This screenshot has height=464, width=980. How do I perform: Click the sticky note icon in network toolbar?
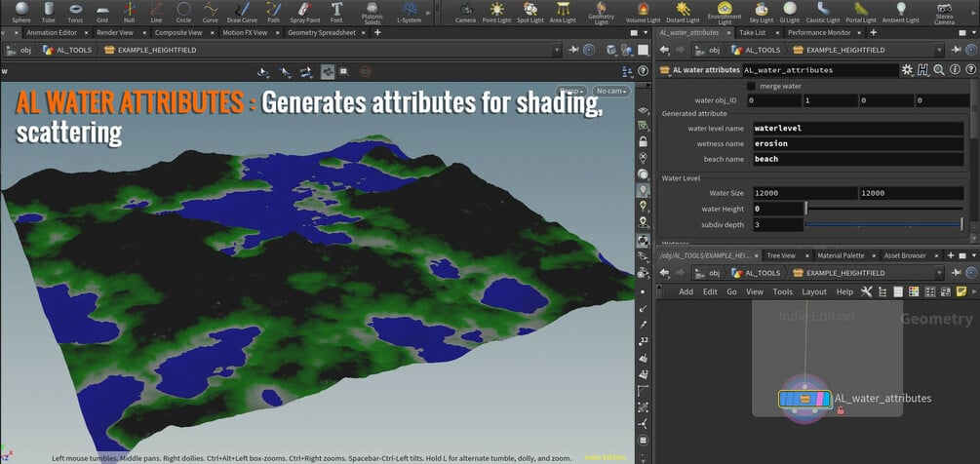click(x=960, y=291)
